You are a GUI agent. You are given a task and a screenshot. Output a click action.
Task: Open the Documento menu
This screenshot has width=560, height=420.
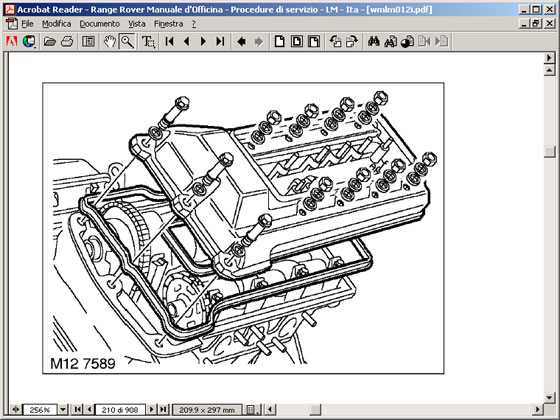[x=99, y=24]
